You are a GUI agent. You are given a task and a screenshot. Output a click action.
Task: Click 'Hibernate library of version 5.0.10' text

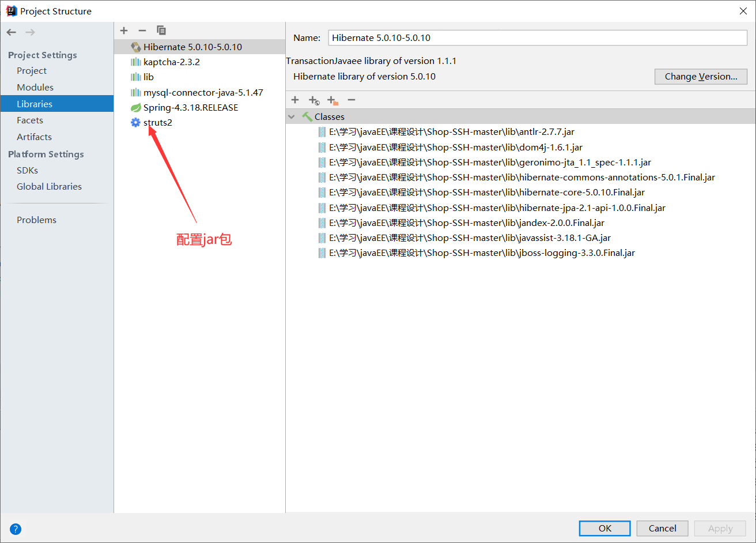tap(364, 77)
